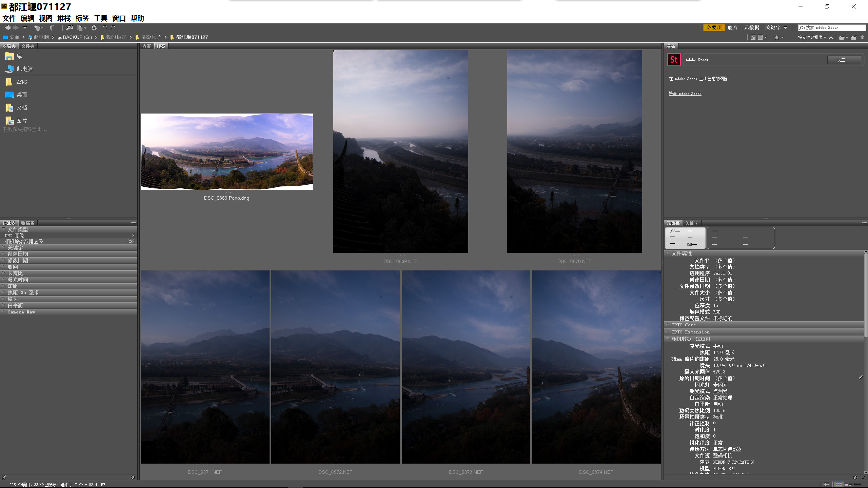Open in Camera Raw aperture icon
Image resolution: width=868 pixels, height=488 pixels.
[94, 28]
